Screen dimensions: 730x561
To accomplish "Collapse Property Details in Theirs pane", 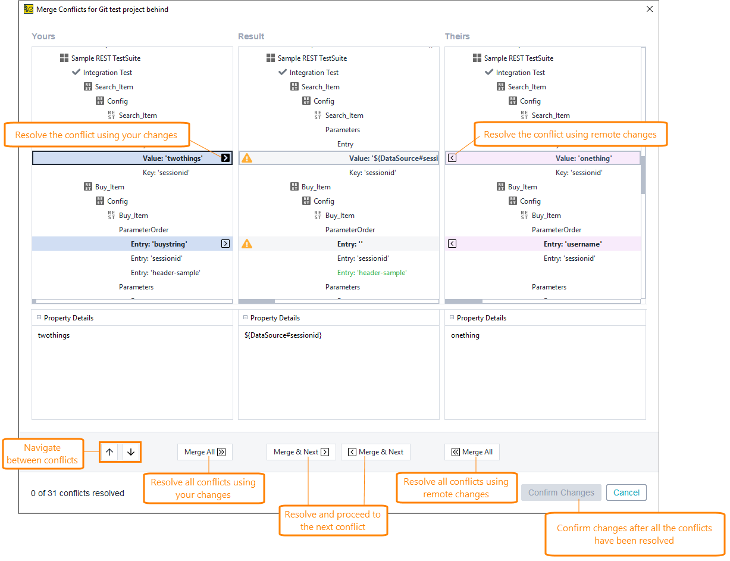I will coord(452,318).
